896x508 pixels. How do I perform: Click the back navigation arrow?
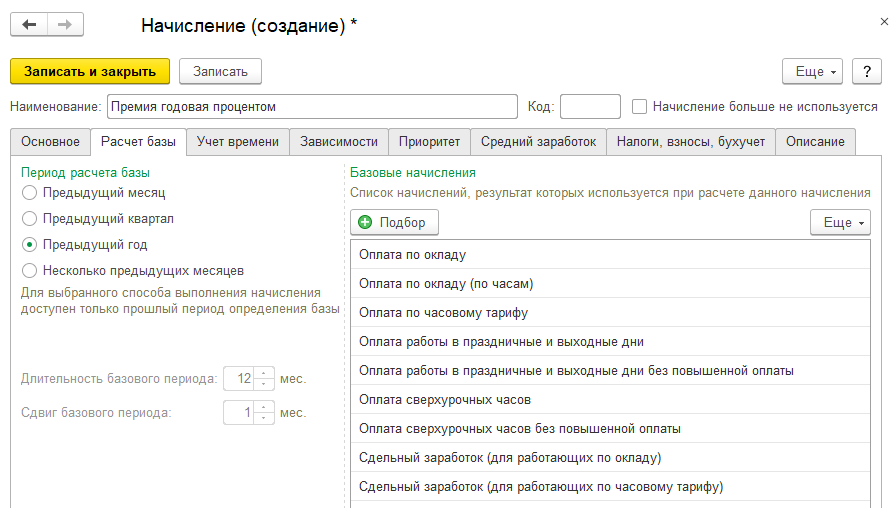point(29,25)
